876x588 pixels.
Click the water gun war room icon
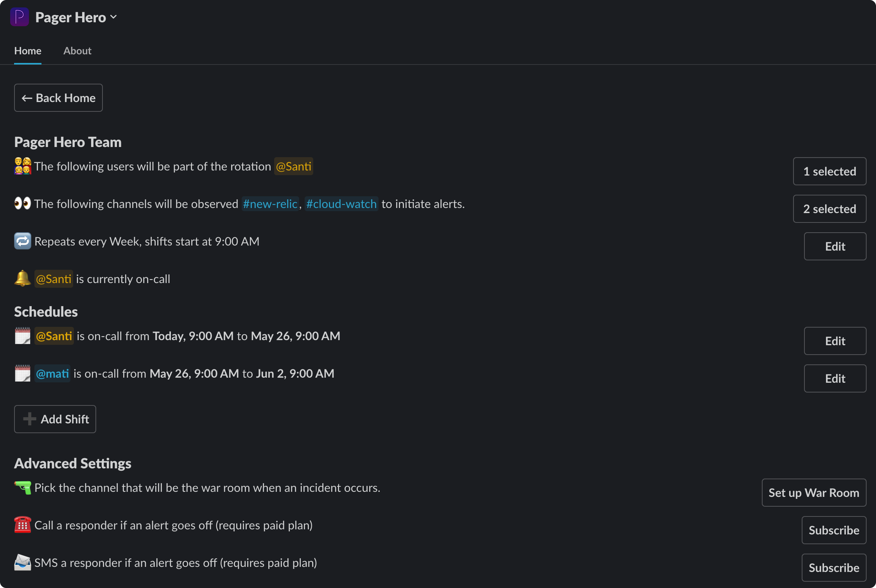pos(23,488)
